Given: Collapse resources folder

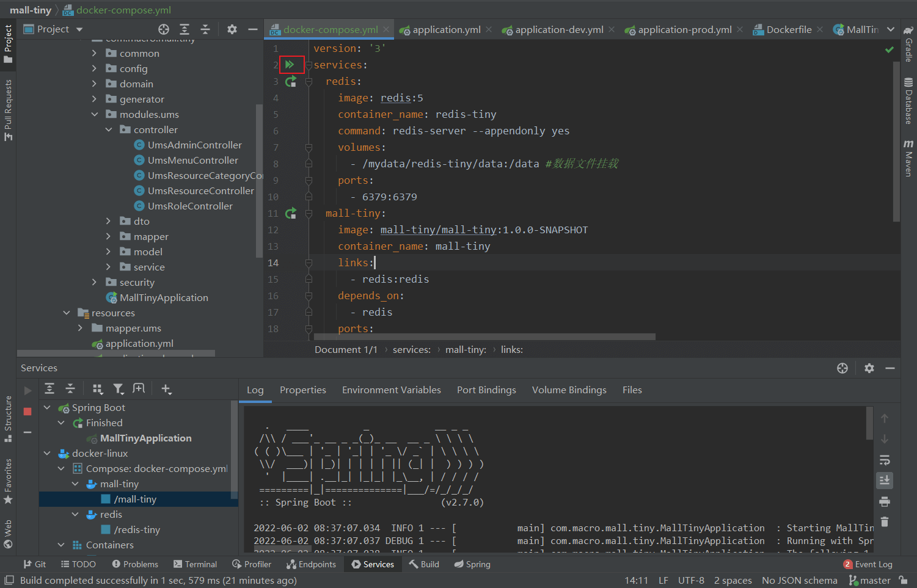Looking at the screenshot, I should 67,313.
